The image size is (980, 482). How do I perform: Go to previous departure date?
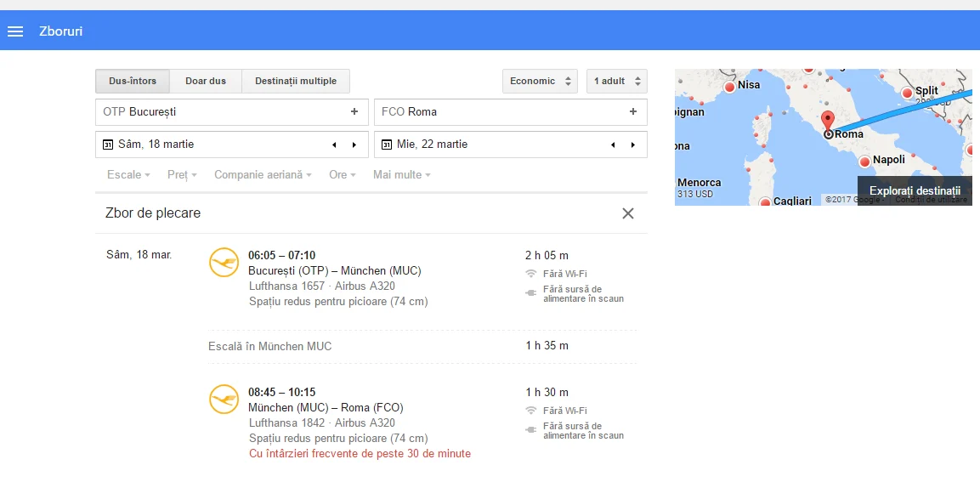(x=334, y=145)
